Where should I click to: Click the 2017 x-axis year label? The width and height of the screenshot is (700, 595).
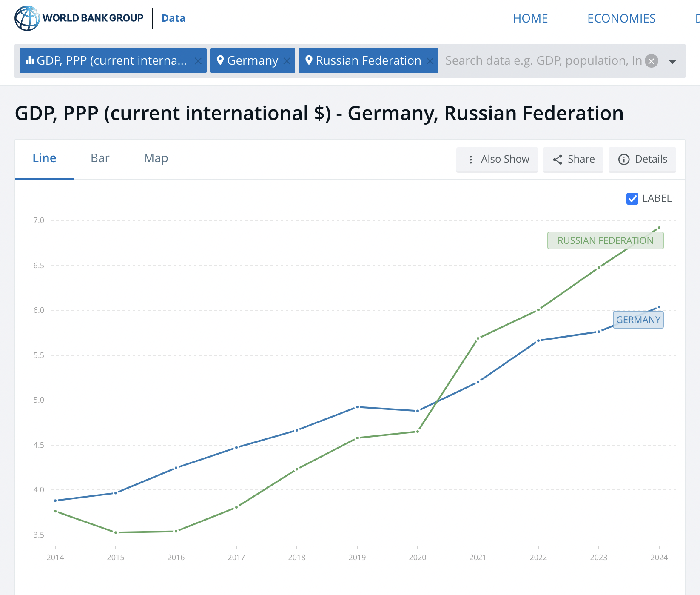236,558
